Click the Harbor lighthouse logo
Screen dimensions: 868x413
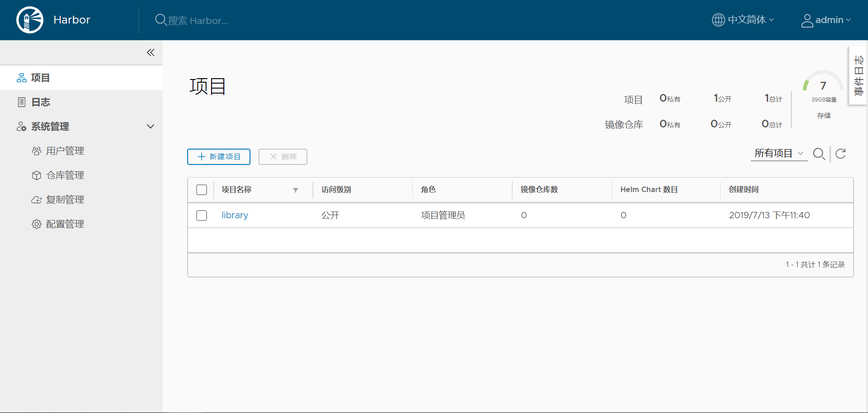[30, 20]
